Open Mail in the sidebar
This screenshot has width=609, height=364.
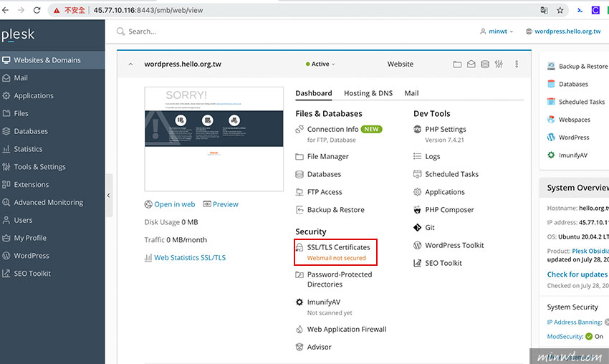[21, 77]
